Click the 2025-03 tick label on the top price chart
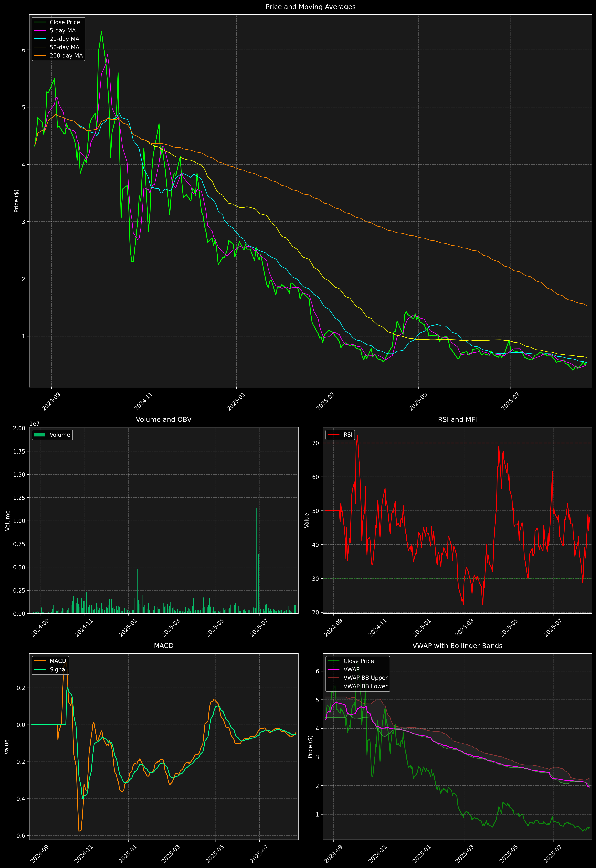Viewport: 596px width, 868px height. pyautogui.click(x=325, y=402)
